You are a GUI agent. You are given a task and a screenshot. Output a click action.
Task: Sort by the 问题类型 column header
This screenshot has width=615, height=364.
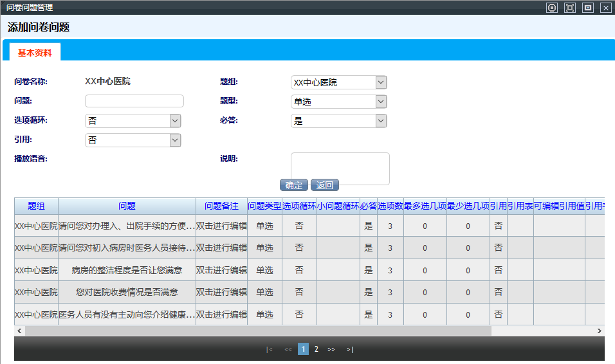[264, 206]
